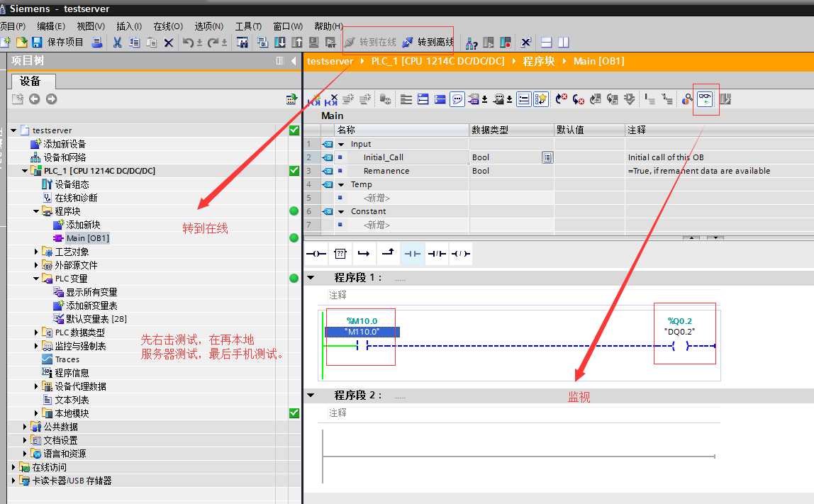
Task: Click the glasses Monitoring on/off icon
Action: coord(705,99)
